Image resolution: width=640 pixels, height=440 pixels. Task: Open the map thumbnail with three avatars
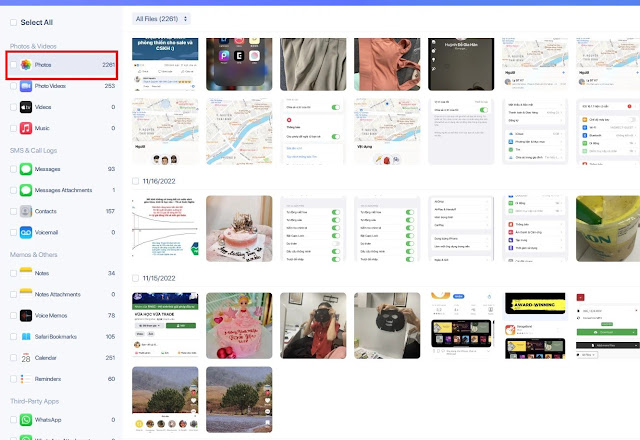[165, 131]
